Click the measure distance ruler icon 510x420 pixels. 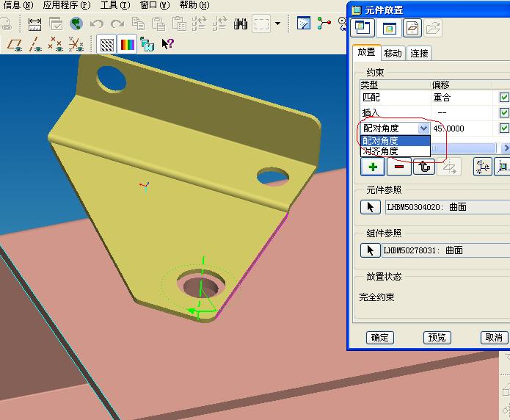[x=34, y=24]
